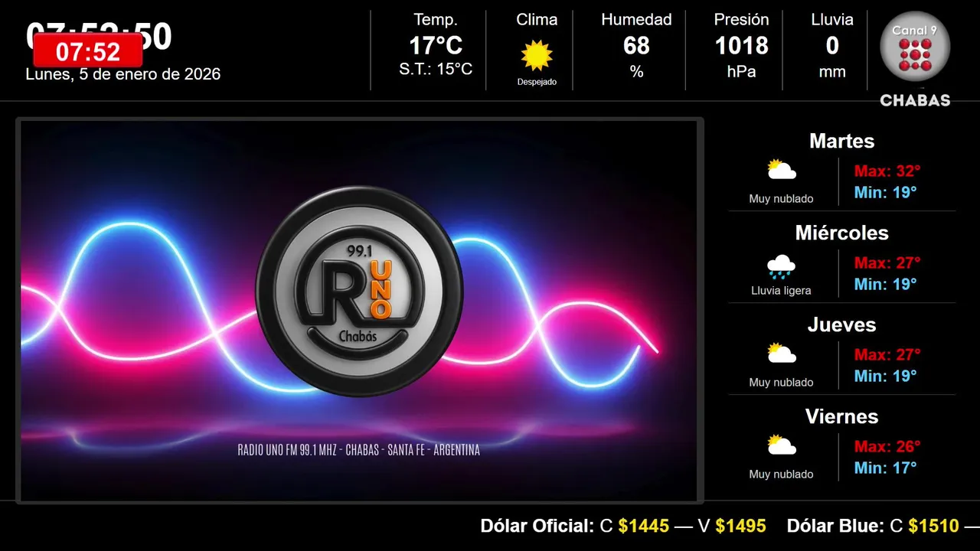The image size is (980, 551).
Task: Click Jueves Max: 27° value
Action: click(887, 355)
